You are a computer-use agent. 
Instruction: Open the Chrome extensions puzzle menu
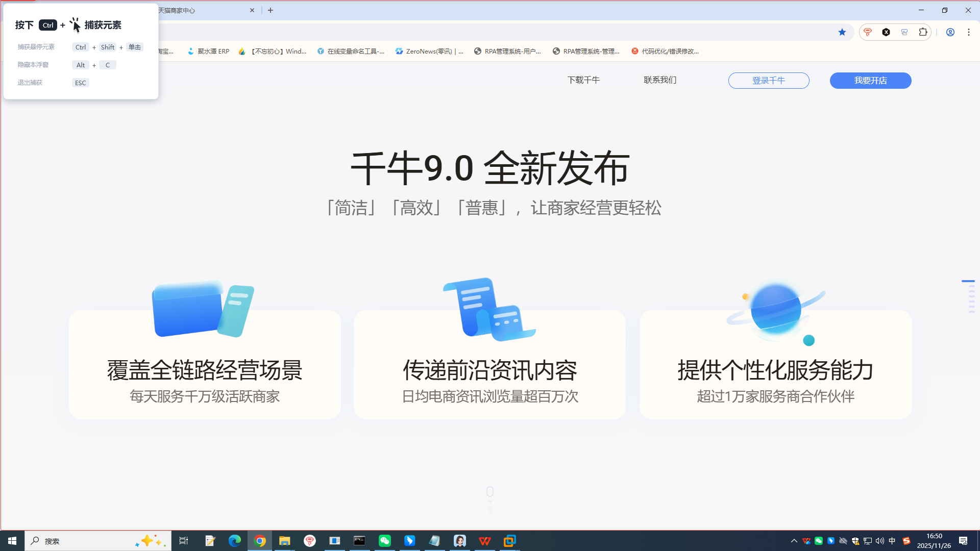tap(923, 32)
